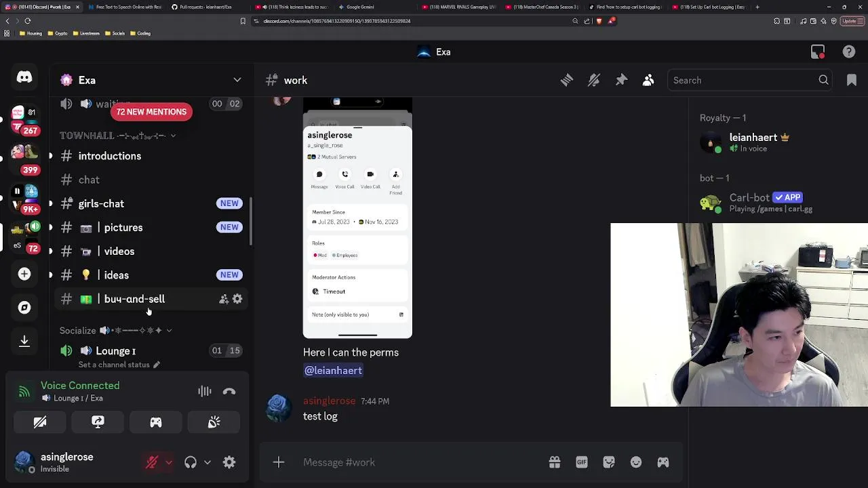The width and height of the screenshot is (868, 488).
Task: Open the Inbox icon next to search
Action: pyautogui.click(x=852, y=80)
